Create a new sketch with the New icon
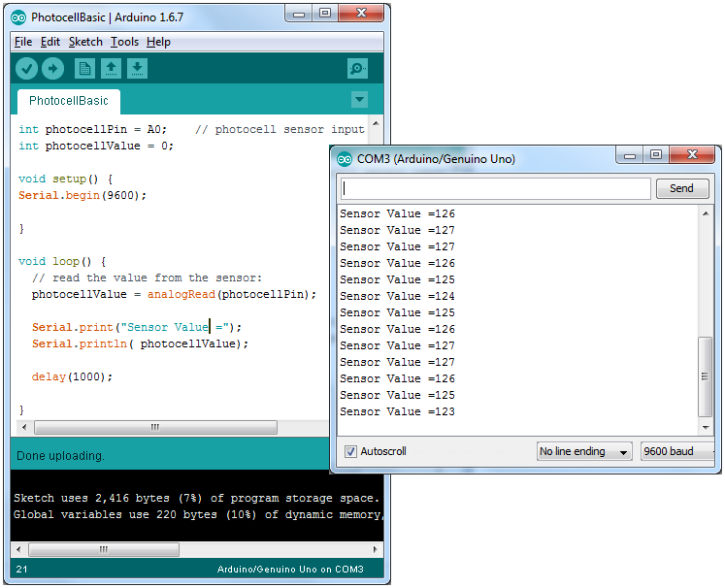The width and height of the screenshot is (725, 588). (84, 69)
